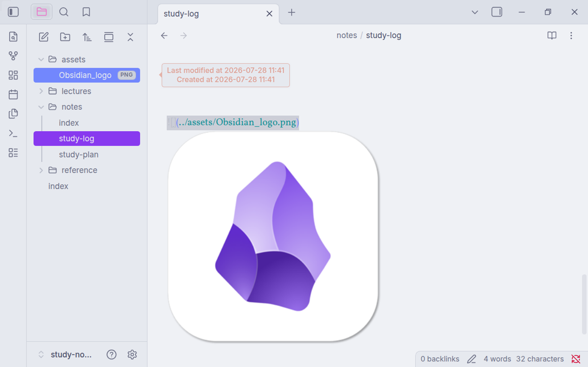Click the notes breadcrumb

[x=347, y=35]
